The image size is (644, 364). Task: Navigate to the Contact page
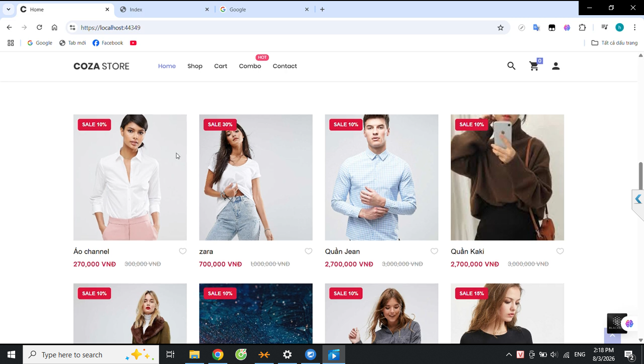285,66
